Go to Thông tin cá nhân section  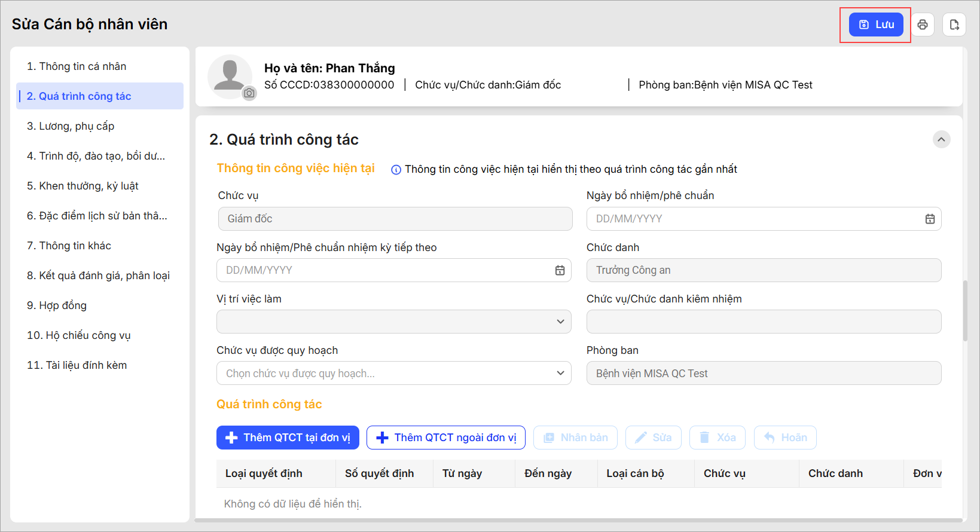tap(77, 66)
